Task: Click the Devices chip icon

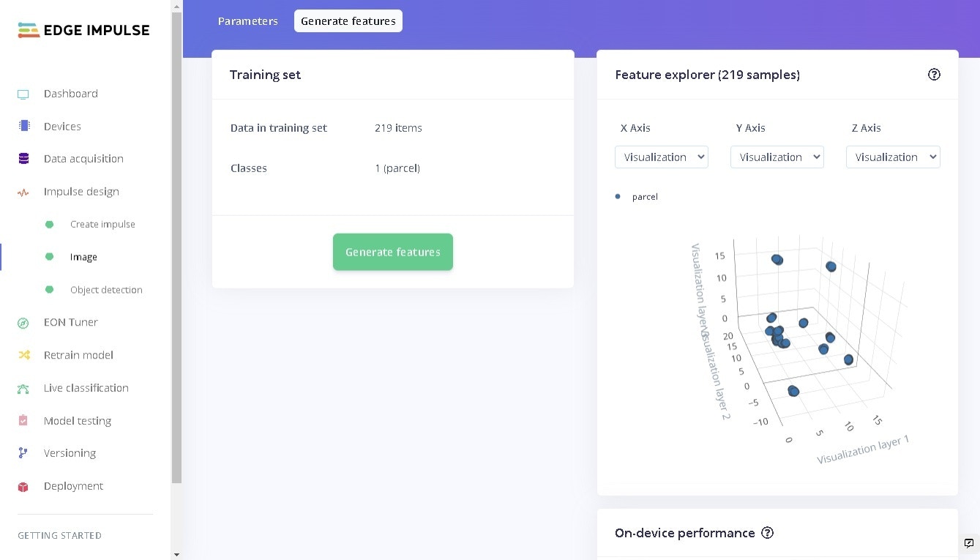Action: (x=24, y=126)
